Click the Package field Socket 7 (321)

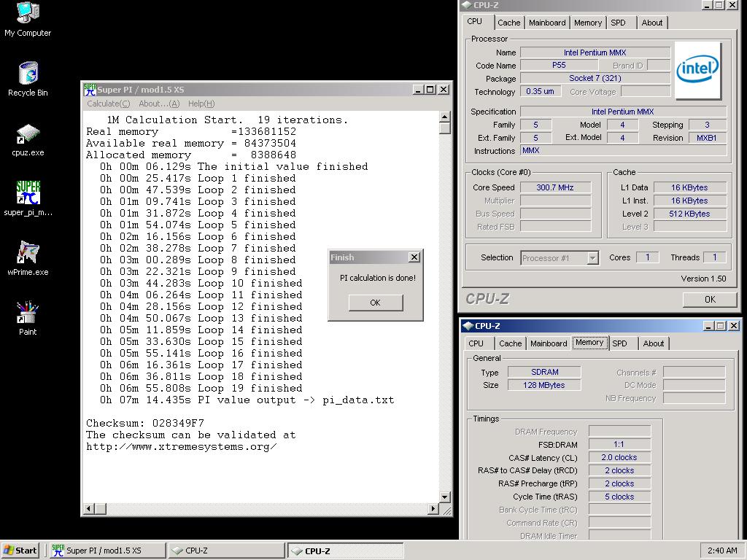tap(595, 78)
